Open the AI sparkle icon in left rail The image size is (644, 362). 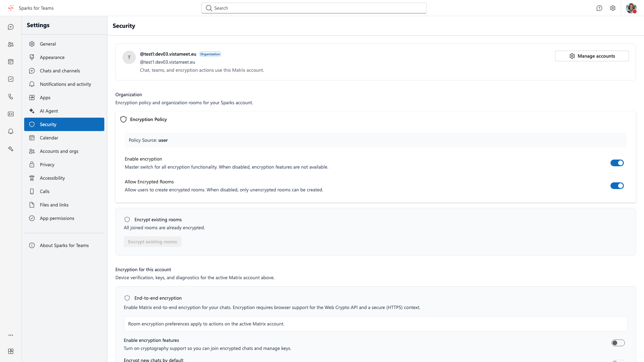point(11,149)
